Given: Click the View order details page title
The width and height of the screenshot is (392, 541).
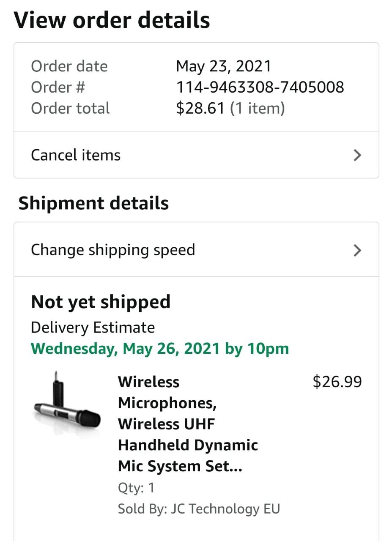Looking at the screenshot, I should 112,20.
